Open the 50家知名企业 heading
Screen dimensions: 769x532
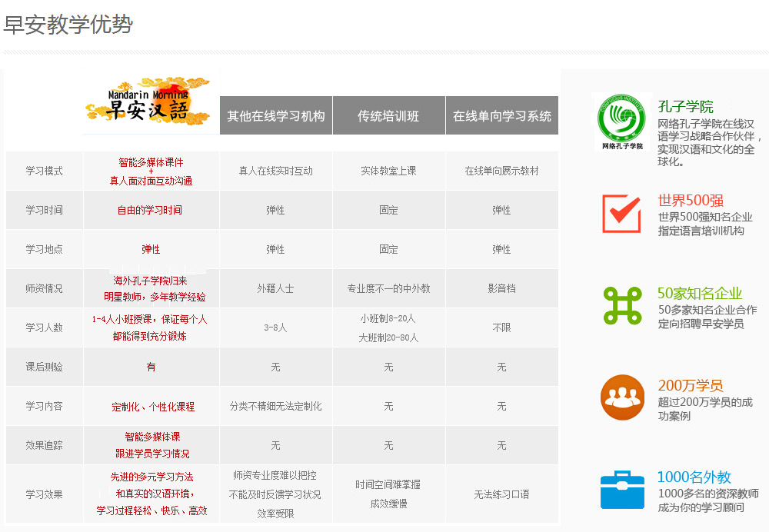point(699,293)
